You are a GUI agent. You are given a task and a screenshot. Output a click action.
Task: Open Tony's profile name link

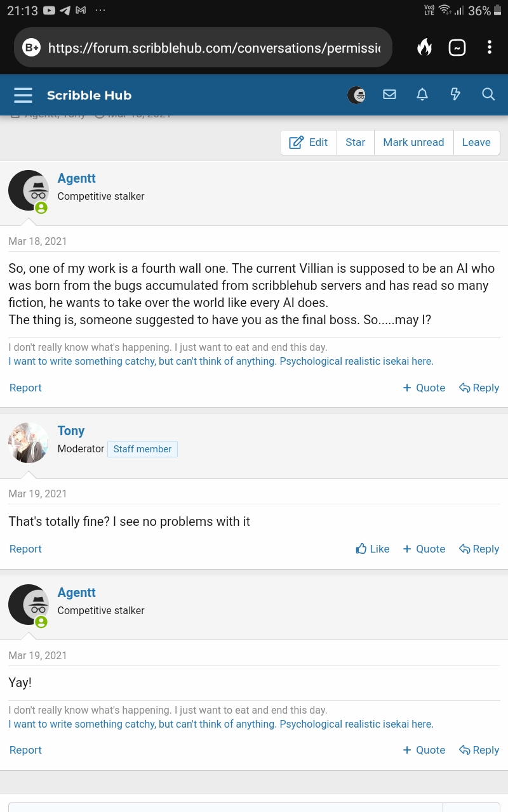coord(71,431)
